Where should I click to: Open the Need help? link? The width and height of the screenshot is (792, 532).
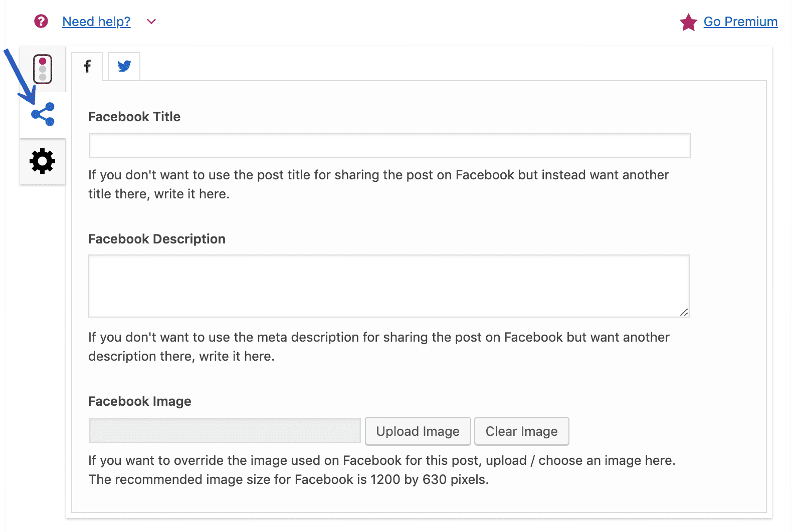(96, 22)
